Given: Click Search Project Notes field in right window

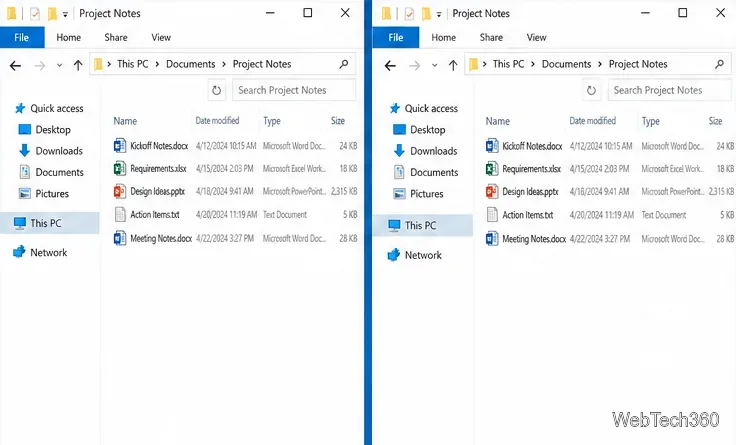Looking at the screenshot, I should click(670, 90).
